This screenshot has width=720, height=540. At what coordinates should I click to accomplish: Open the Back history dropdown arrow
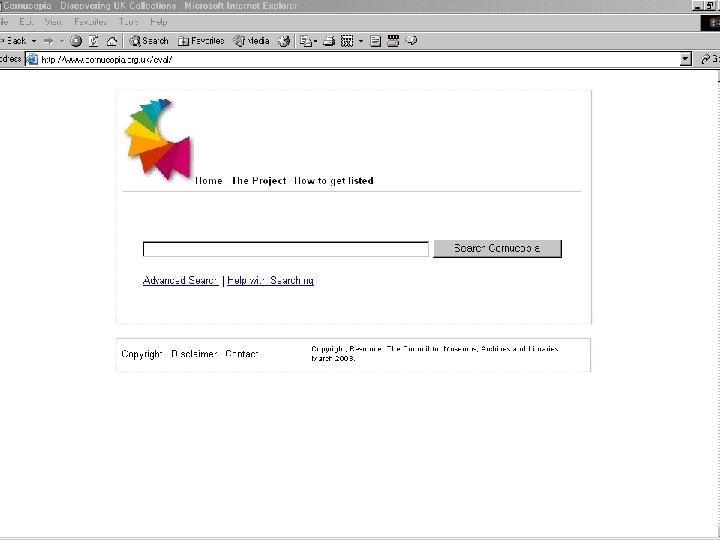[34, 41]
